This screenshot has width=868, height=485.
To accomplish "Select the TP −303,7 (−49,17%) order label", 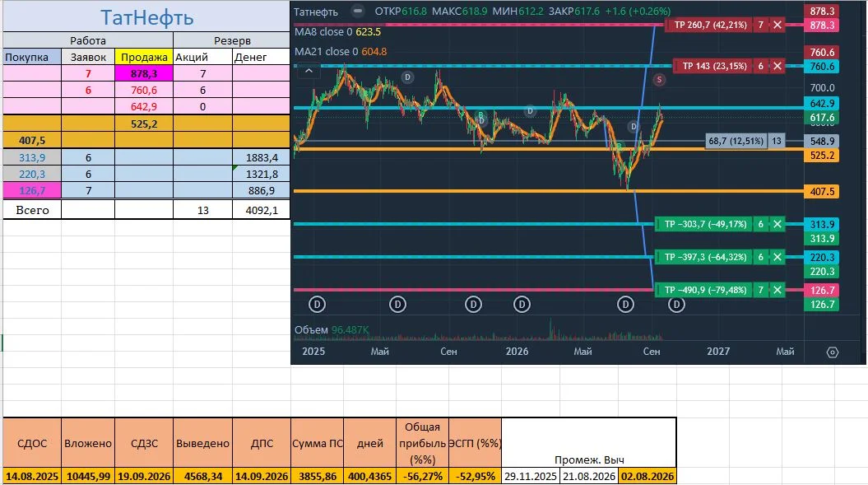I will pos(705,224).
